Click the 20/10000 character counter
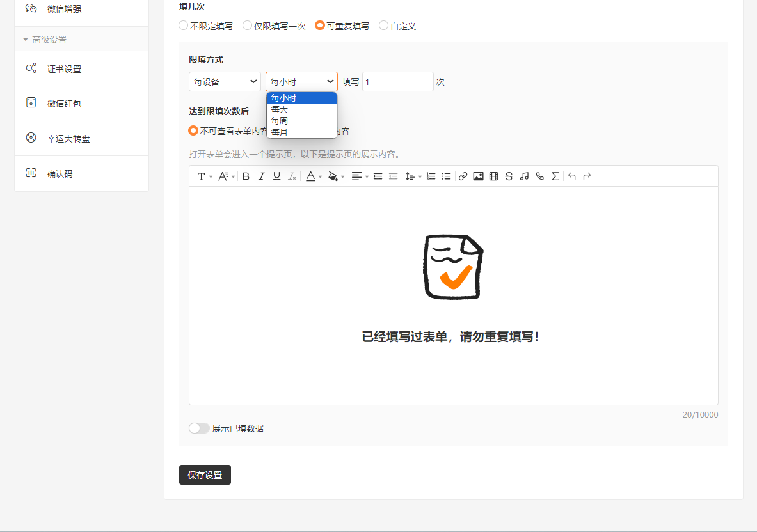Image resolution: width=757 pixels, height=532 pixels. [x=700, y=415]
